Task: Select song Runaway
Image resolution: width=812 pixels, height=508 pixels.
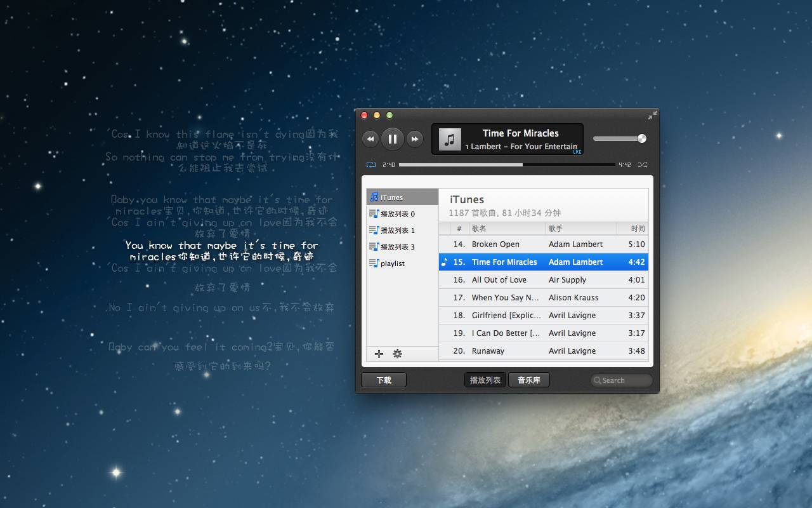Action: tap(544, 351)
